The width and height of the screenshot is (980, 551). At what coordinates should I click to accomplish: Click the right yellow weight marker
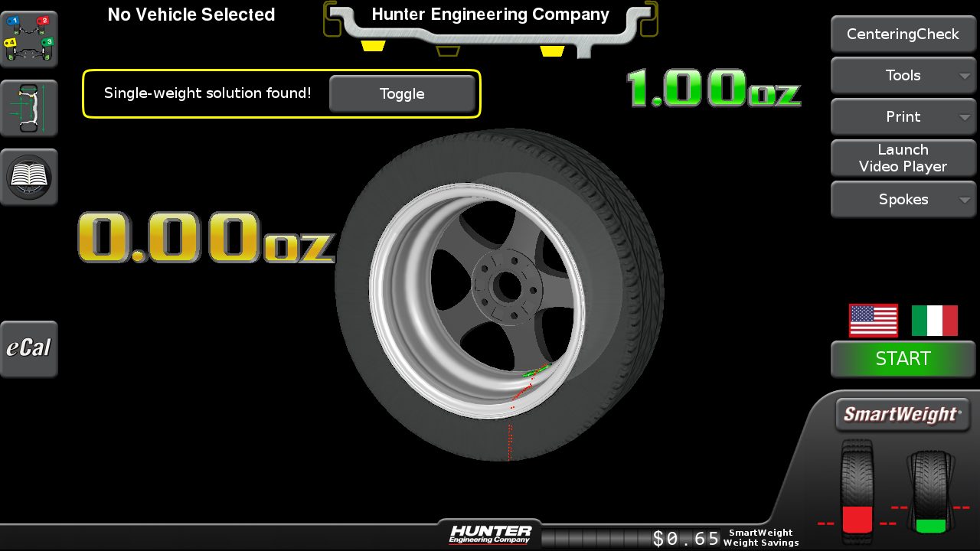click(x=552, y=51)
